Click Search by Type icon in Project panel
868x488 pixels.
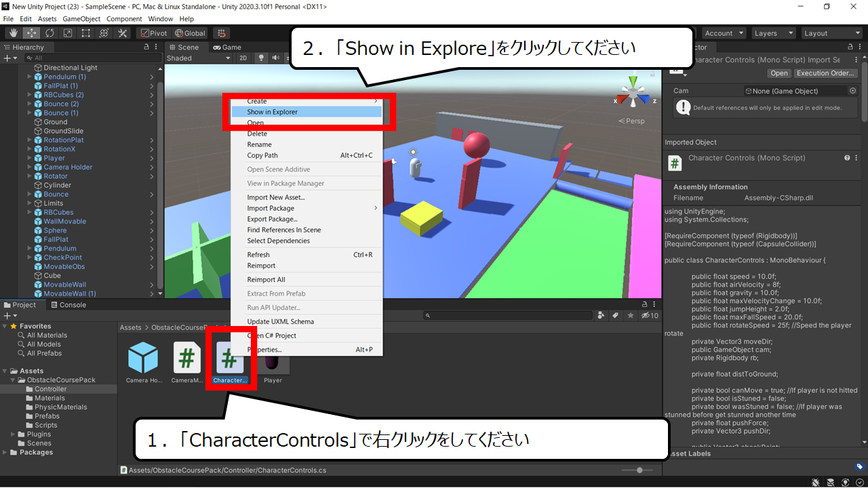pos(601,316)
